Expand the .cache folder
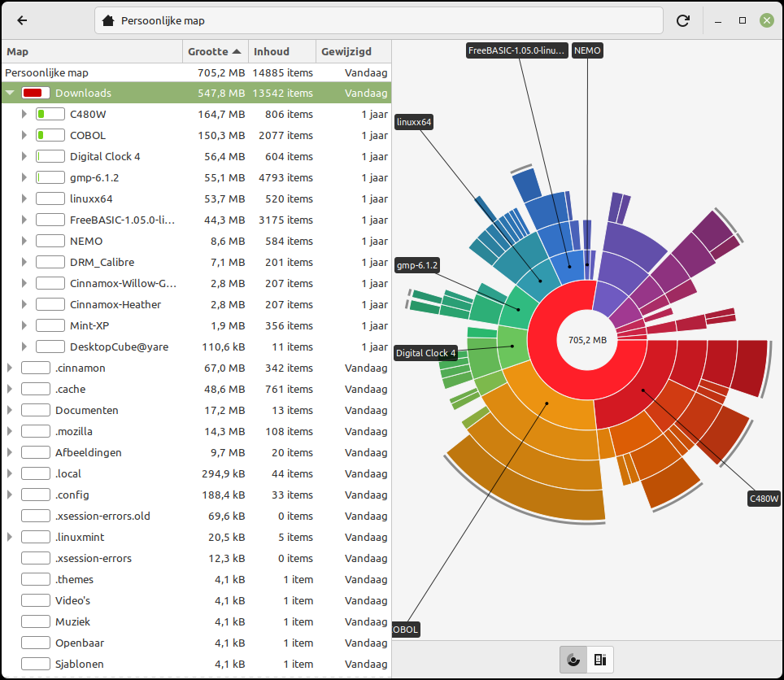Viewport: 784px width, 680px height. click(x=10, y=389)
